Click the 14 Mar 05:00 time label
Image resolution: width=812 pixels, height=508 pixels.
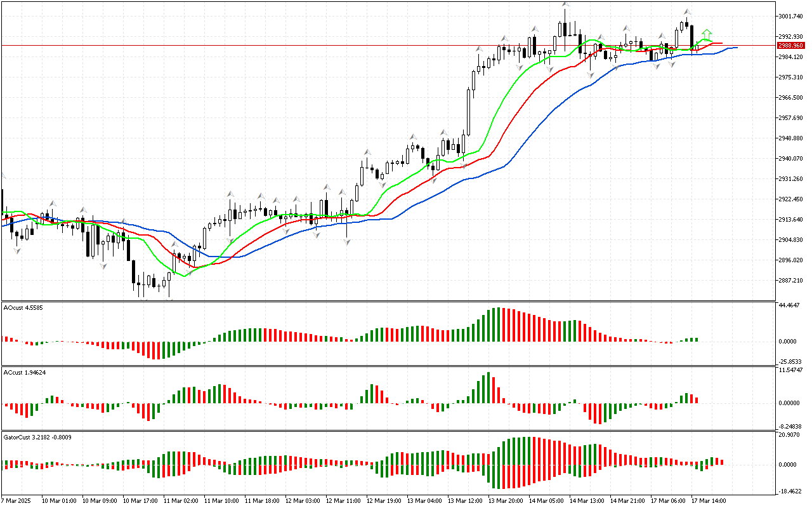[x=546, y=500]
